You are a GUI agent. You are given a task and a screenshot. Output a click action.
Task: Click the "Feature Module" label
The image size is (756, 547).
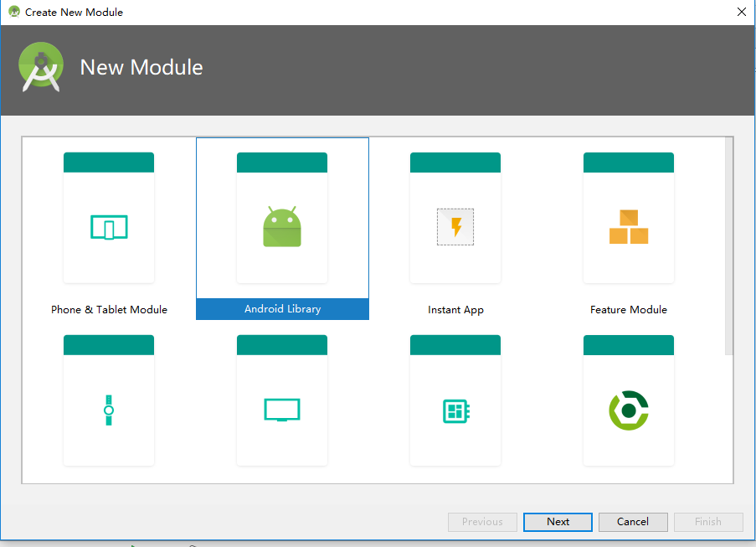(629, 310)
